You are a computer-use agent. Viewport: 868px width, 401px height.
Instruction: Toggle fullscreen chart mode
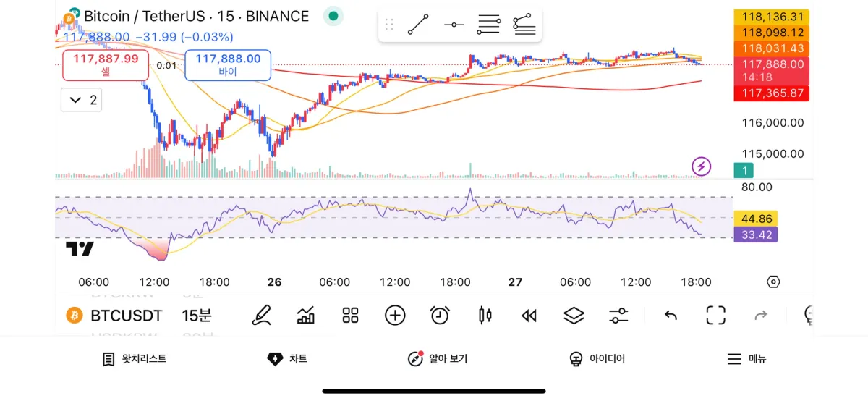click(x=715, y=315)
